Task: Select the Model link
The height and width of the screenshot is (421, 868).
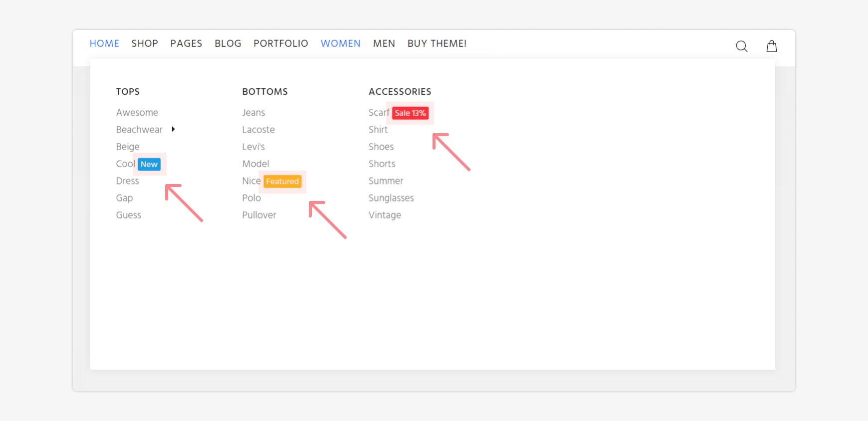Action: tap(256, 164)
